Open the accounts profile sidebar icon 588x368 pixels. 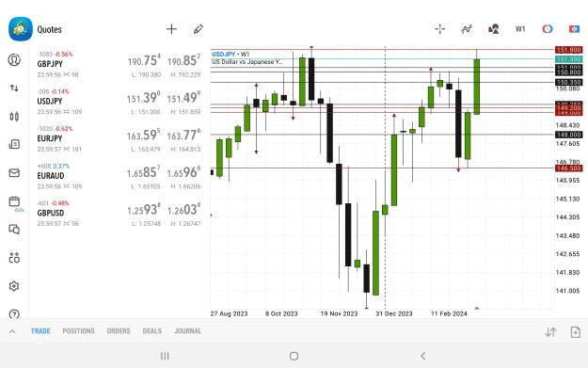[x=14, y=60]
